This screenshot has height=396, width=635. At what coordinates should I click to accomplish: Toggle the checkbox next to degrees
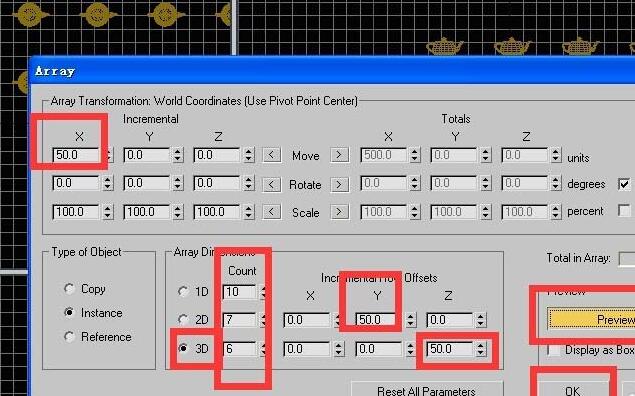624,184
